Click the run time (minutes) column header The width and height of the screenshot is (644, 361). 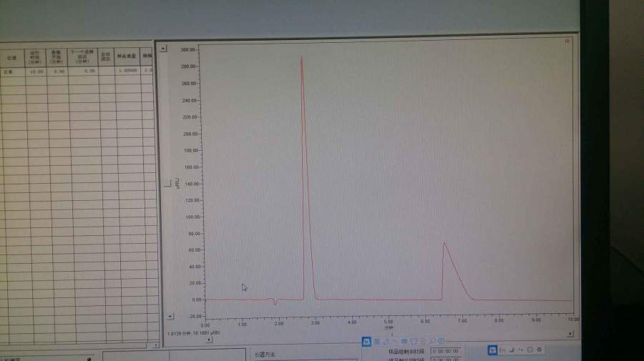point(35,58)
